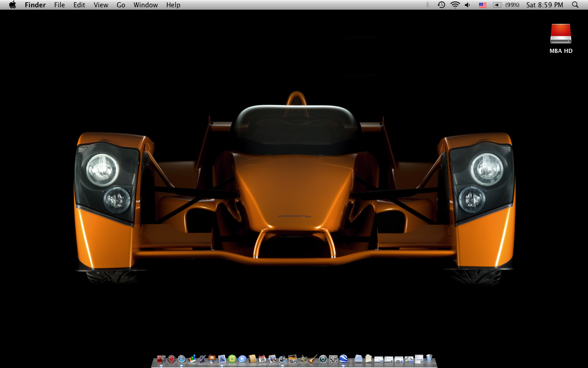The height and width of the screenshot is (368, 588).
Task: Click the battery charging icon
Action: coord(498,5)
